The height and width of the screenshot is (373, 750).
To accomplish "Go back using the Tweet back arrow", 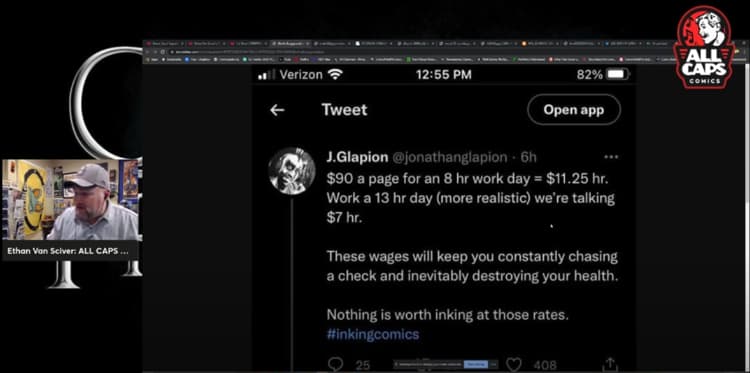I will (x=277, y=110).
